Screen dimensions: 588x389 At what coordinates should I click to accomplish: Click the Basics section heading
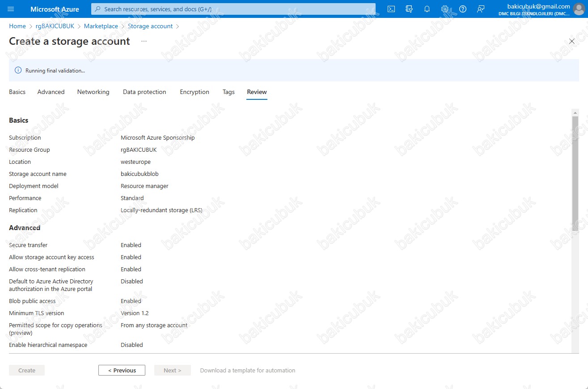click(x=19, y=120)
